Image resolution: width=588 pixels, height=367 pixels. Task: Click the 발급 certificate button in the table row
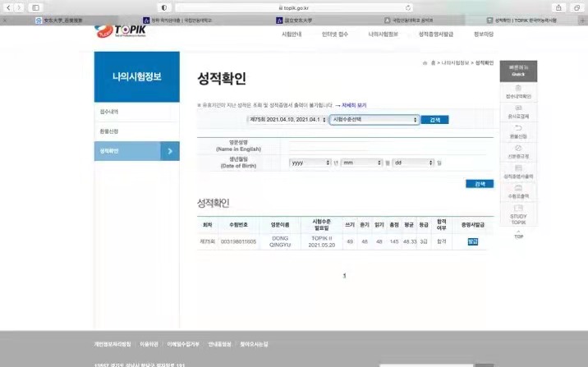point(473,241)
